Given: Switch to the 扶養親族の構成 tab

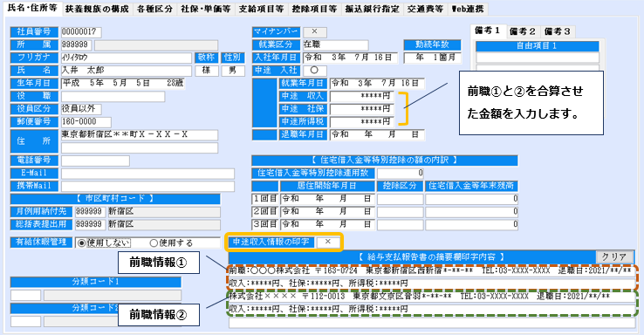Looking at the screenshot, I should 97,9.
